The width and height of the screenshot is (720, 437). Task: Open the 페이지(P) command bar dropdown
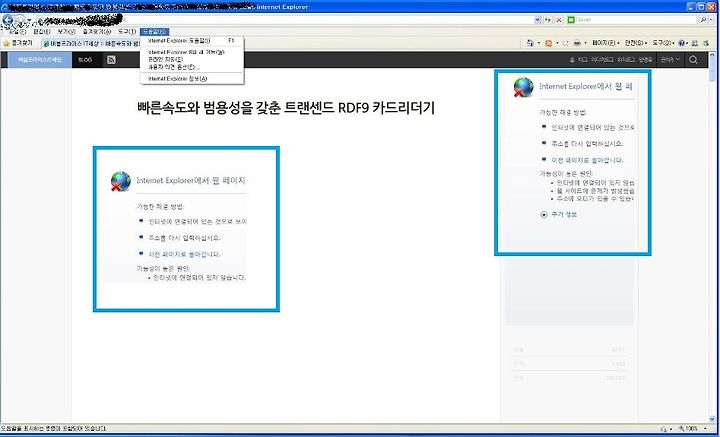[x=606, y=43]
